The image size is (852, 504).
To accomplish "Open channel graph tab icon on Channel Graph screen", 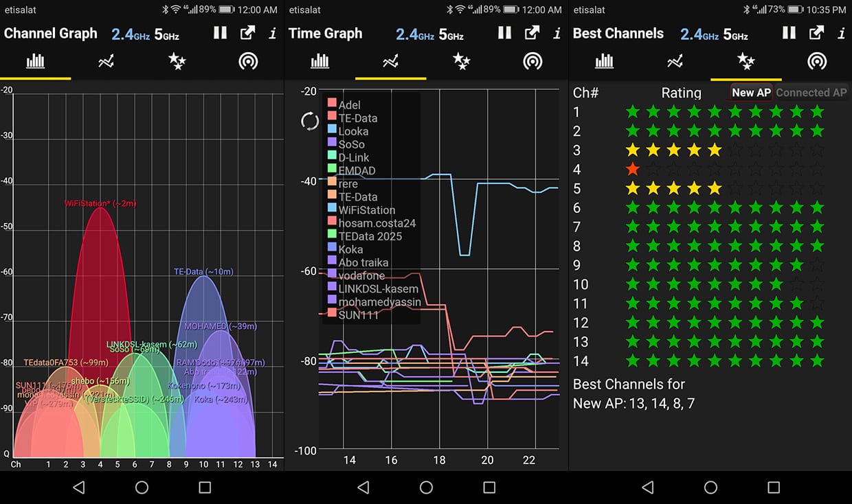I will (x=35, y=61).
